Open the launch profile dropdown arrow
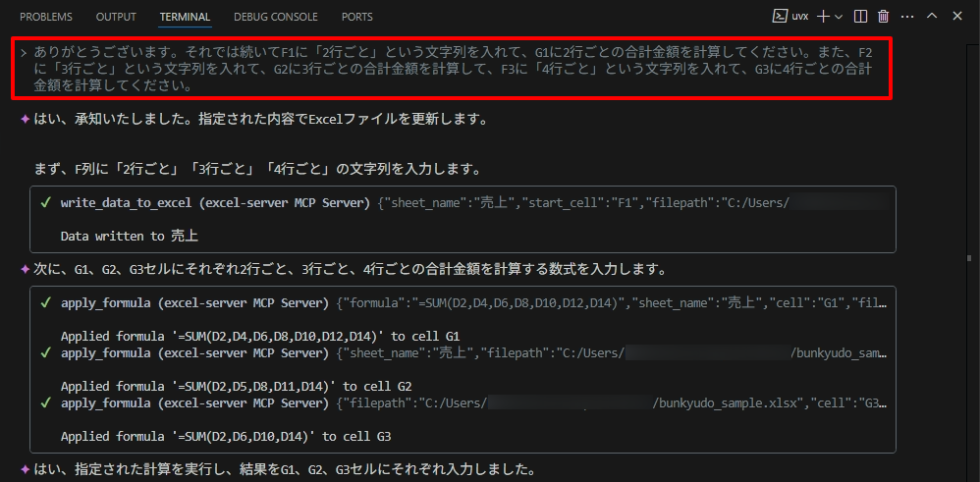980x482 pixels. 839,17
